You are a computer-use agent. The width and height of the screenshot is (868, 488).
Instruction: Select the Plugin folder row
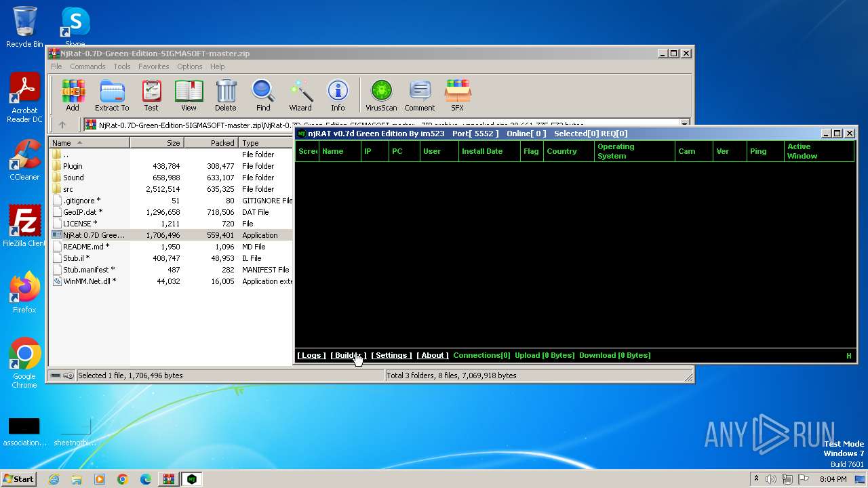click(x=171, y=166)
